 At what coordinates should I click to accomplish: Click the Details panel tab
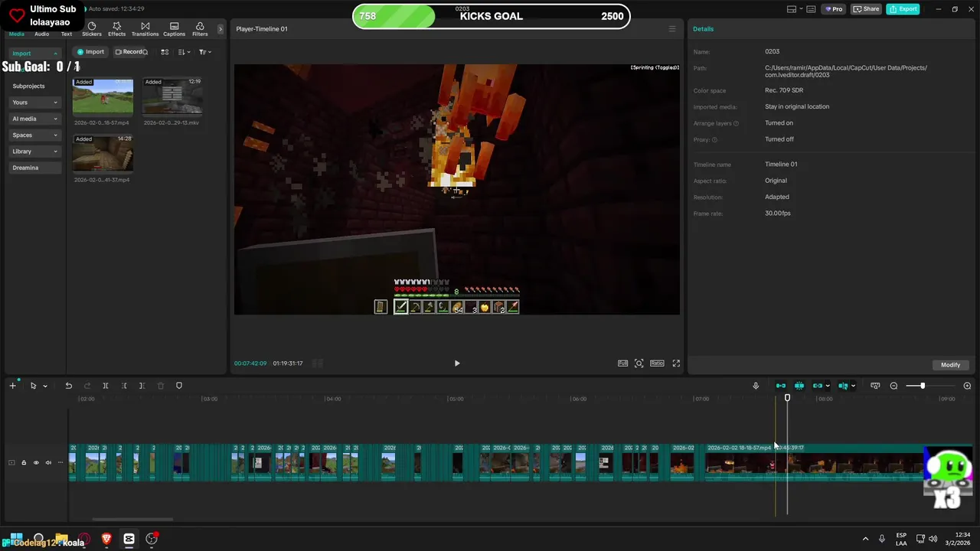coord(703,29)
